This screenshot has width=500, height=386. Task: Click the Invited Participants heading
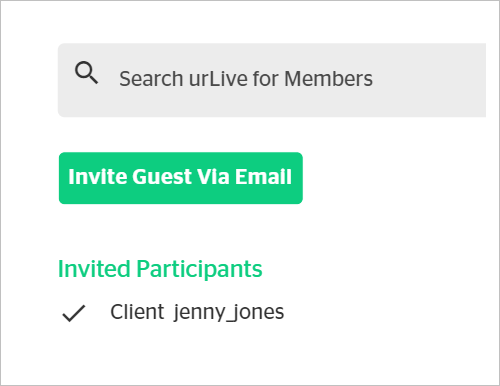pyautogui.click(x=160, y=269)
